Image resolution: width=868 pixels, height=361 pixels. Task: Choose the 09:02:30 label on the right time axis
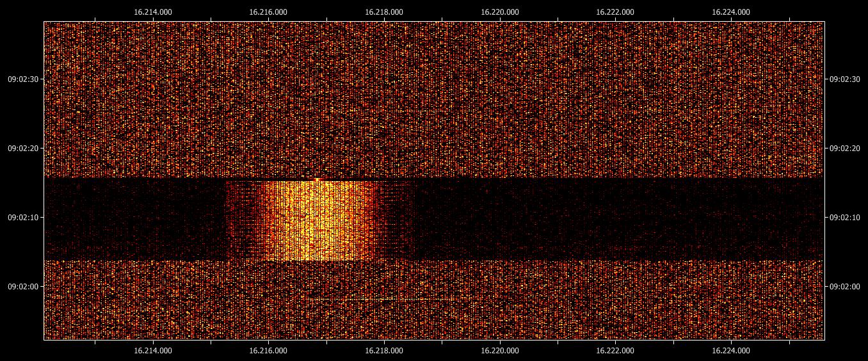[844, 79]
